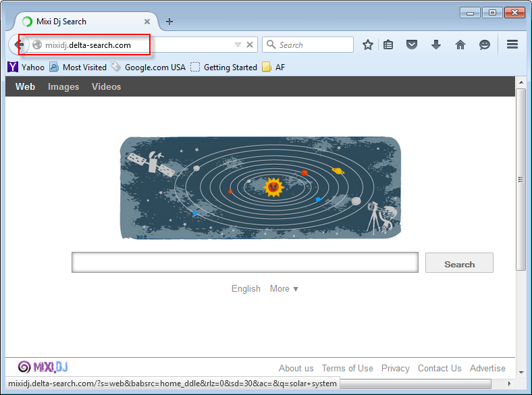Click the vertical scrollbar down arrow

[x=521, y=372]
